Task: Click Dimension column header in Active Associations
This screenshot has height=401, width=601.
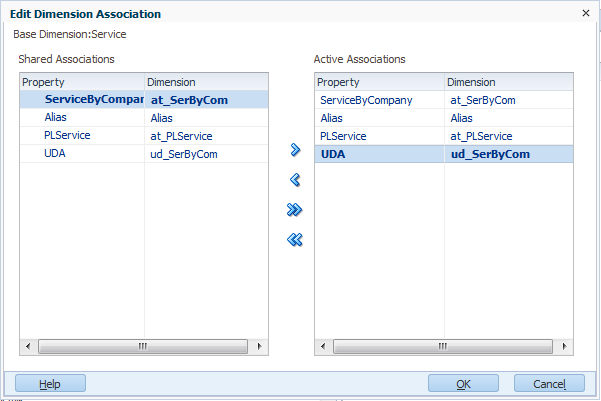Action: (x=509, y=82)
